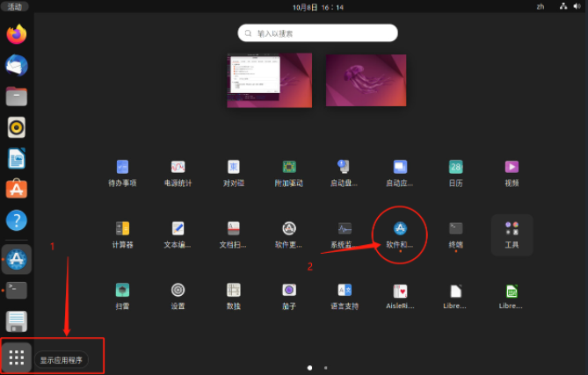The height and width of the screenshot is (375, 588).
Task: Launch the 启动盘… disk creator app
Action: click(x=344, y=173)
